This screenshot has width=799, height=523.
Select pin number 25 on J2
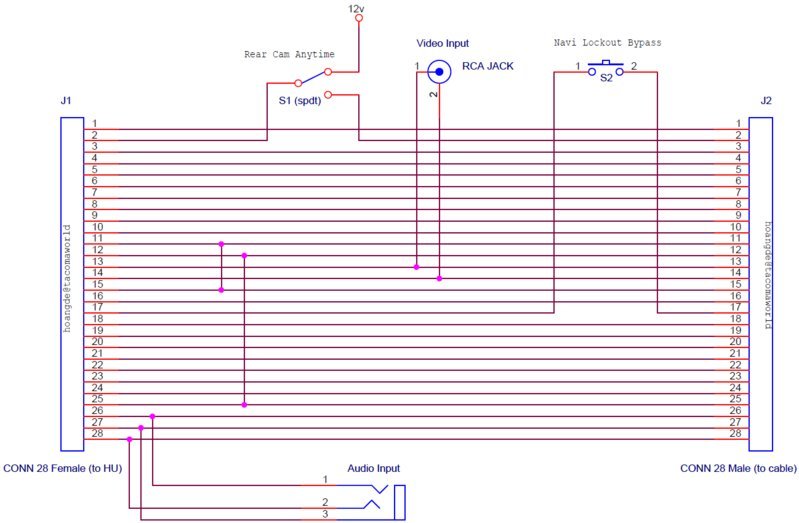pyautogui.click(x=735, y=399)
